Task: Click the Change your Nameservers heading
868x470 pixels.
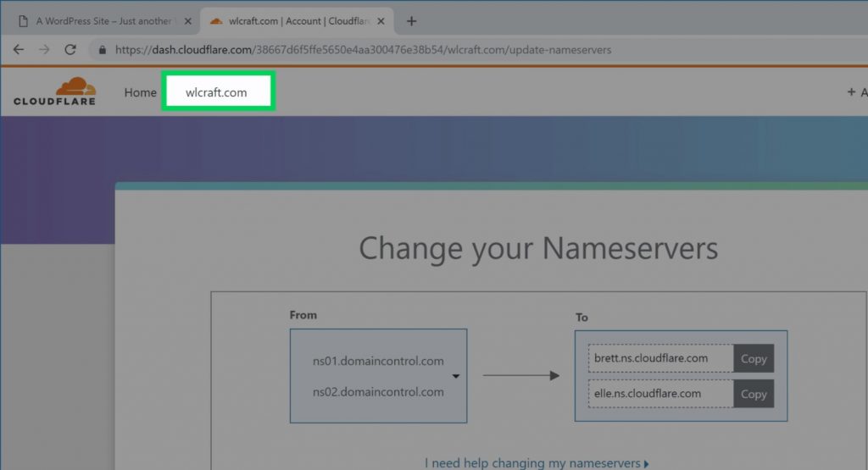Action: pyautogui.click(x=538, y=248)
